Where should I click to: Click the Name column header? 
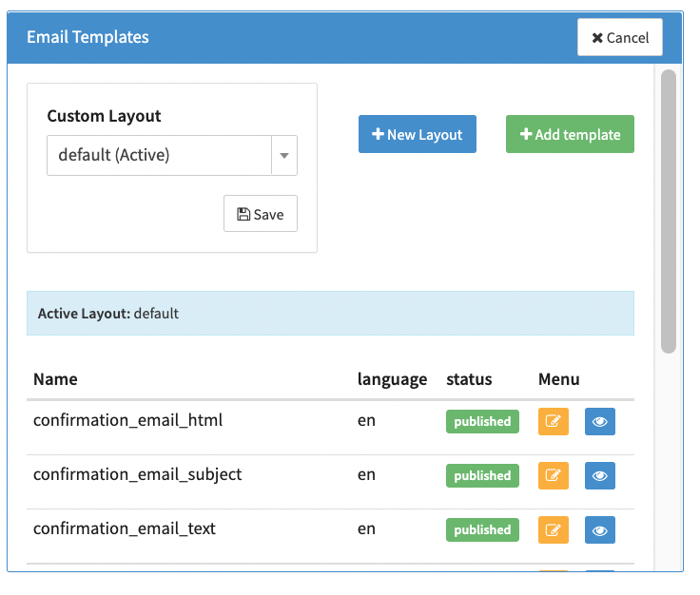(x=55, y=379)
